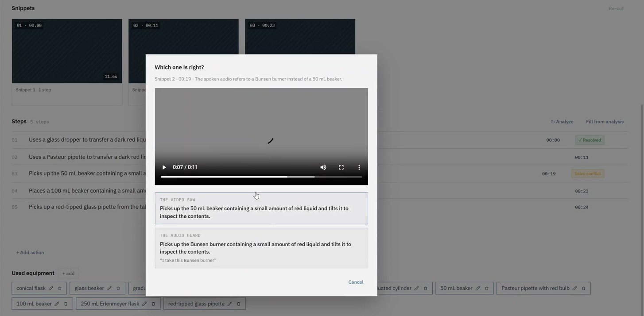Open snippet 03 thumbnail at 00:23
The width and height of the screenshot is (644, 316).
300,37
